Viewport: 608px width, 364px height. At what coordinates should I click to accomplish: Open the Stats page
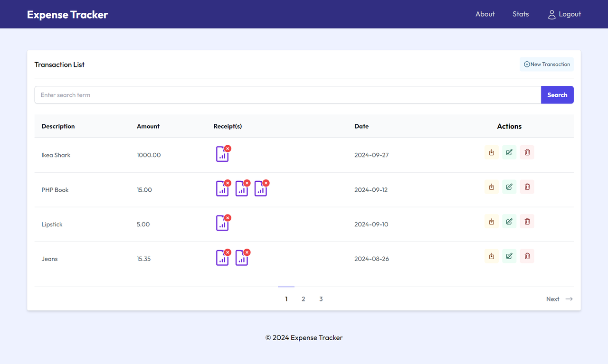(521, 14)
